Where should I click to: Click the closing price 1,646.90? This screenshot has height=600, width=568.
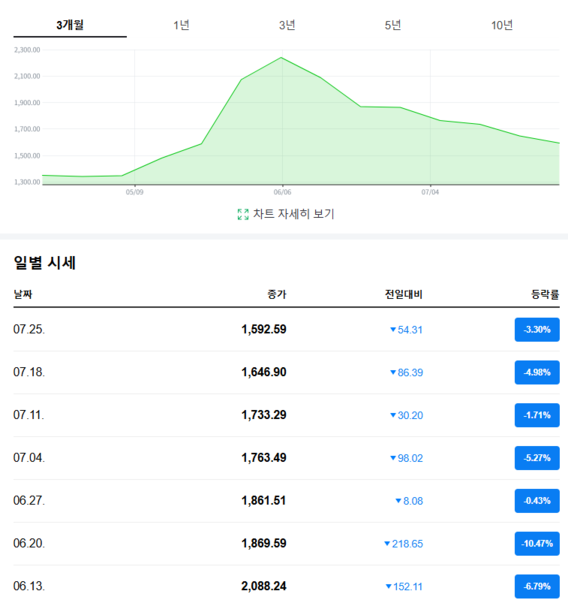[264, 372]
